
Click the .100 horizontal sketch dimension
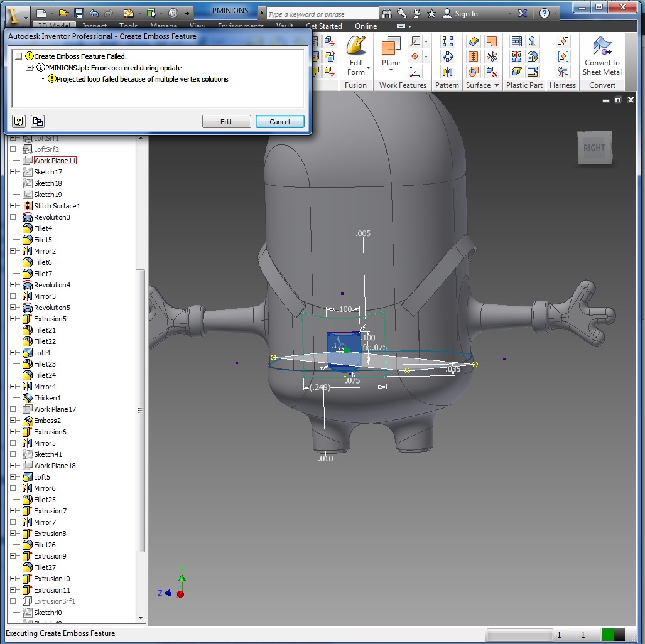coord(345,309)
